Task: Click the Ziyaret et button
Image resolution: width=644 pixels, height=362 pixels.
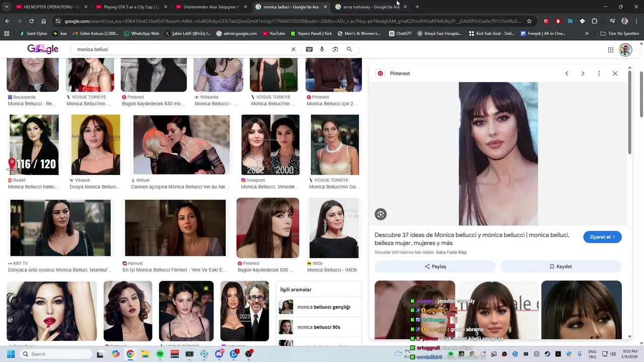Action: coord(602,237)
